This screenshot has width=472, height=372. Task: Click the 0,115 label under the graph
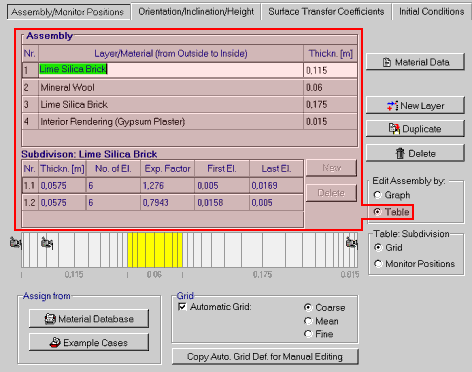coord(74,274)
